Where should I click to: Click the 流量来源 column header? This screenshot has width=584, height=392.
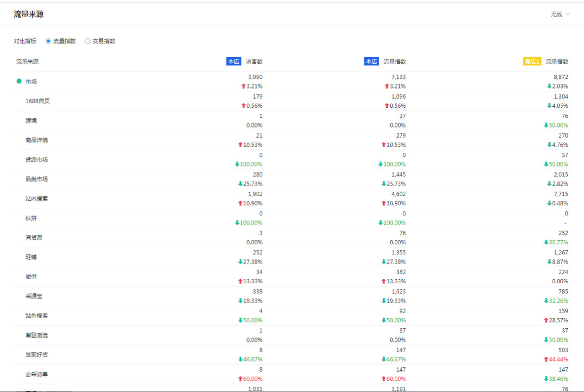[x=27, y=62]
